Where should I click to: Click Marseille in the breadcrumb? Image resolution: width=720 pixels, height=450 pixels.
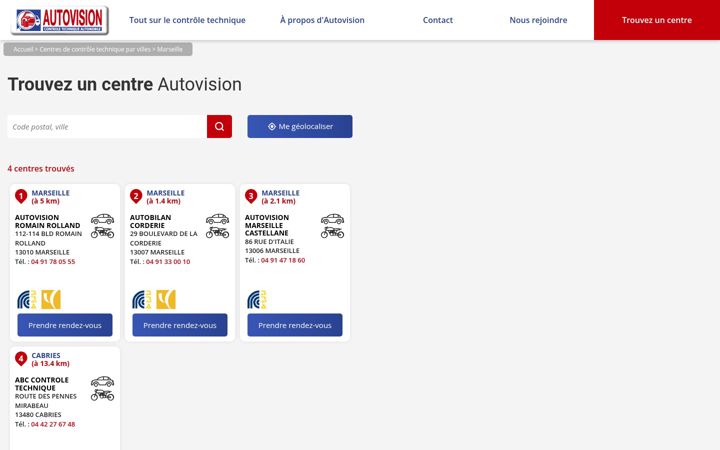tap(170, 49)
